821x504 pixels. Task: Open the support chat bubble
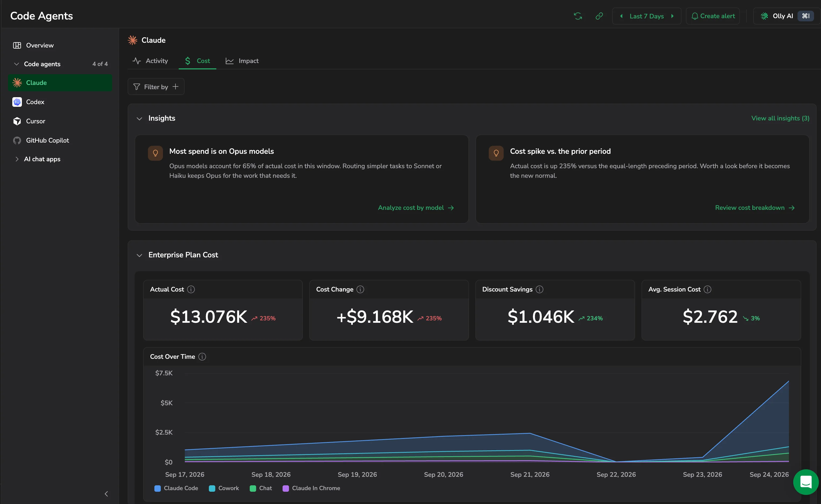tap(806, 482)
